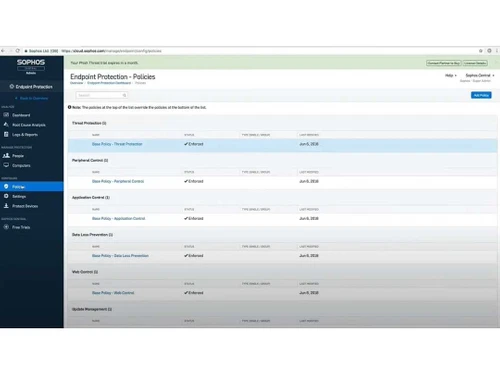Click the Dashboard sidebar icon

click(x=6, y=115)
